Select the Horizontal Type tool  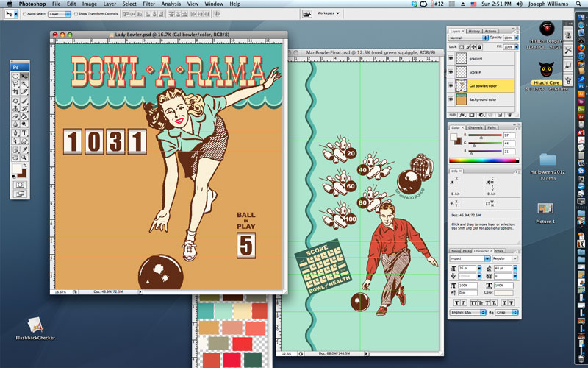[x=24, y=133]
